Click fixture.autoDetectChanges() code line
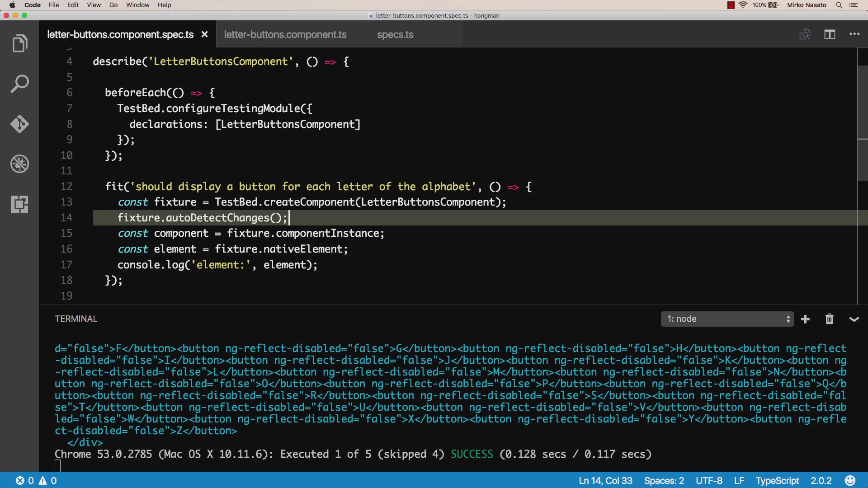The width and height of the screenshot is (868, 488). pos(202,218)
